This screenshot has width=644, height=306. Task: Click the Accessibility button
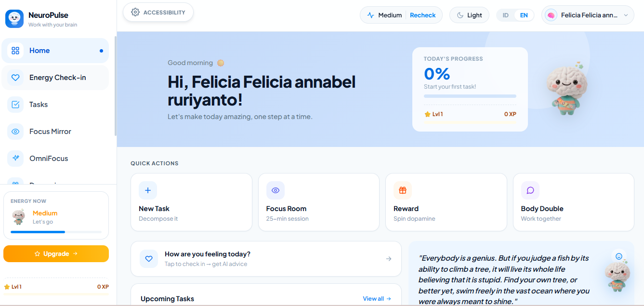pyautogui.click(x=158, y=13)
